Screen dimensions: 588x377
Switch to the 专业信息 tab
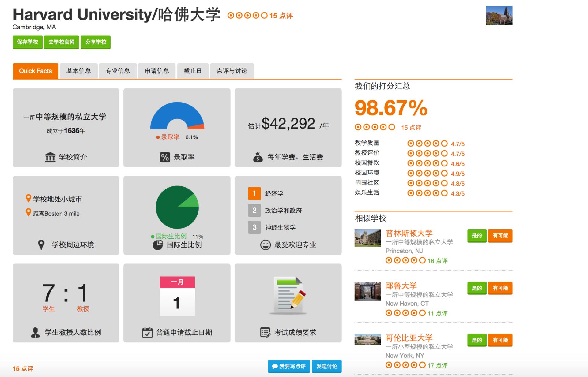(x=118, y=71)
